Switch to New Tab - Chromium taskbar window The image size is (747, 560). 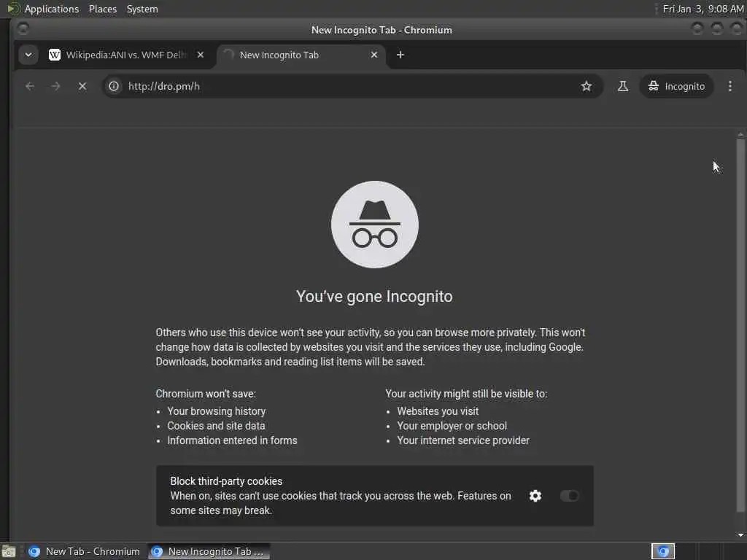(x=84, y=551)
